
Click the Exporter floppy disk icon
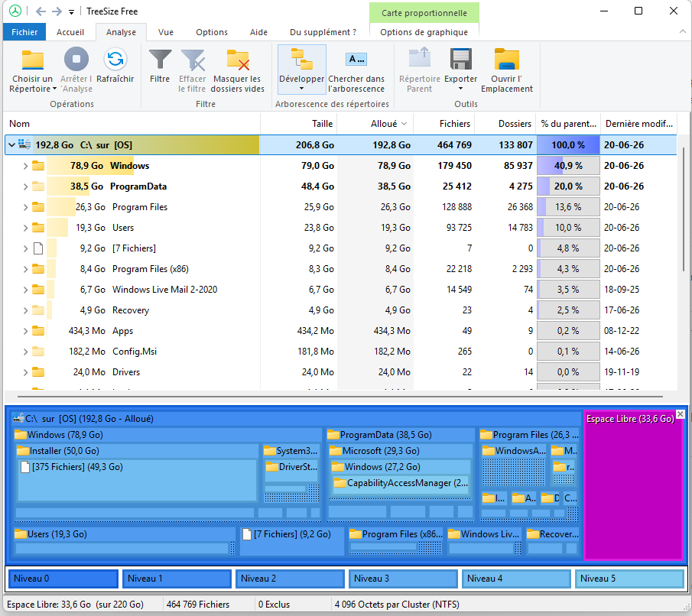click(461, 59)
